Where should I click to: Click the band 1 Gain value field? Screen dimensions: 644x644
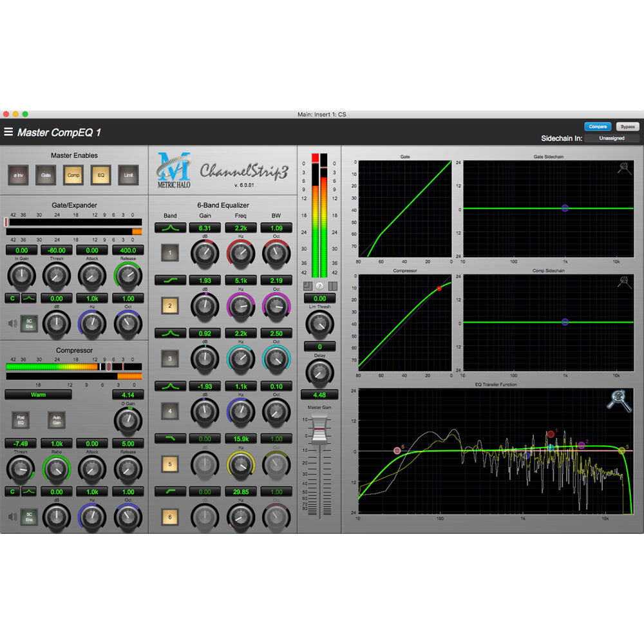coord(205,228)
